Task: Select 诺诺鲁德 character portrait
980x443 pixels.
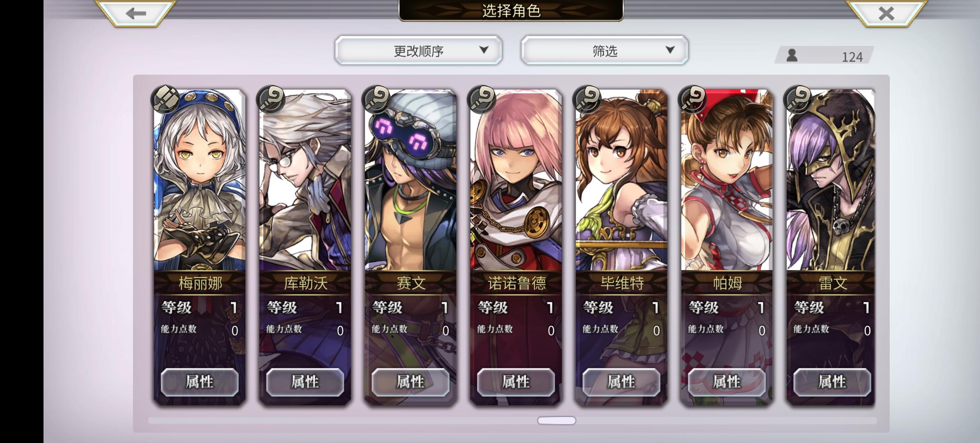Action: click(516, 180)
